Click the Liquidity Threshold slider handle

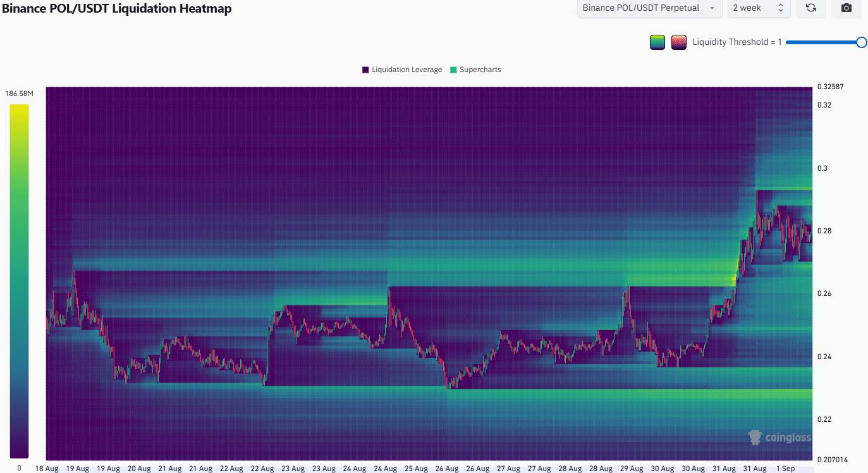pos(861,42)
